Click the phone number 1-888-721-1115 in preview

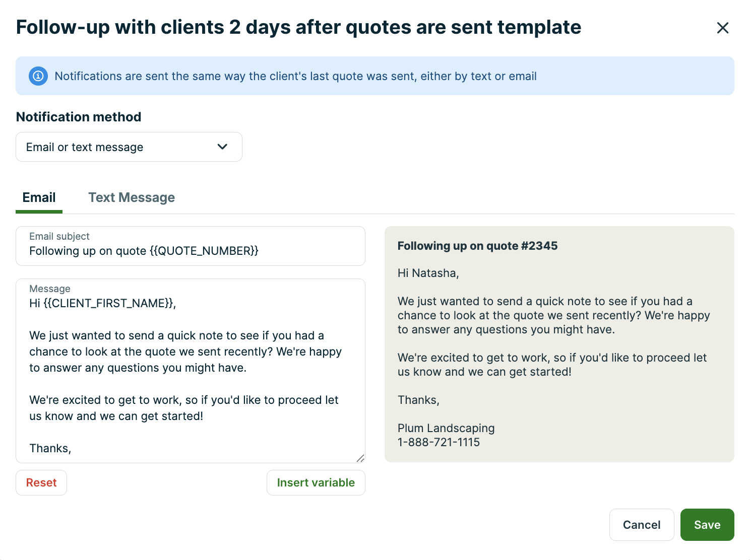[439, 442]
